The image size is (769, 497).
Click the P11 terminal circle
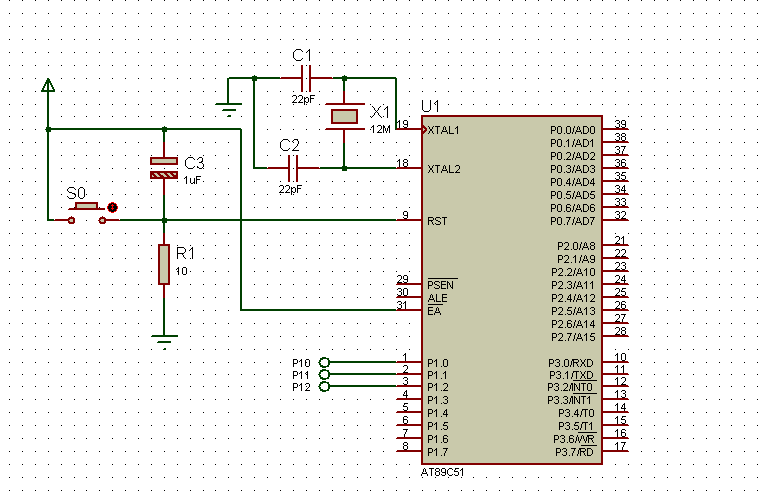click(324, 374)
